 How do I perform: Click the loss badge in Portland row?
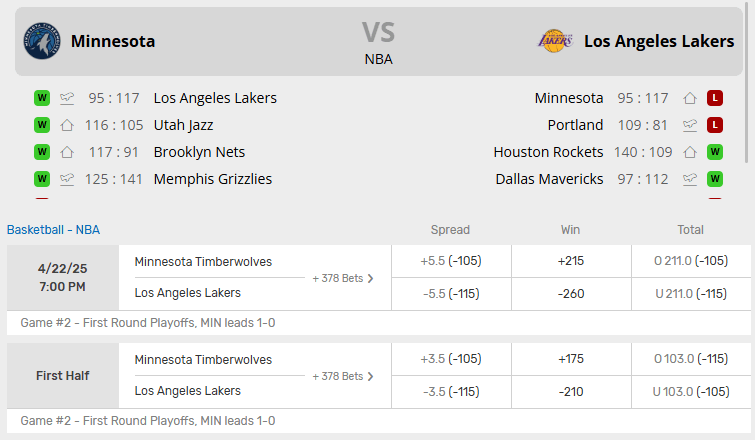pyautogui.click(x=715, y=125)
